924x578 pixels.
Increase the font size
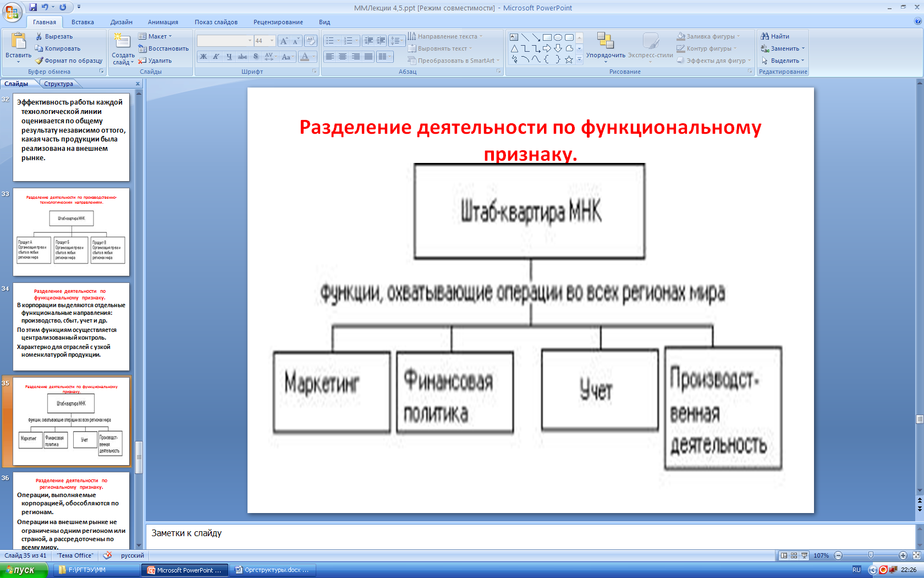click(284, 41)
